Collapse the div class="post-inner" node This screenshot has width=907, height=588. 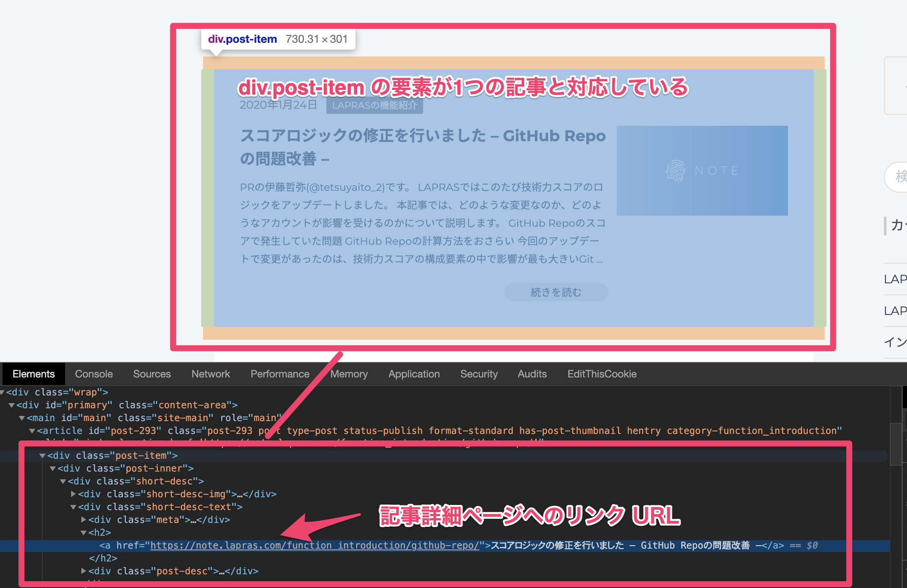coord(53,469)
